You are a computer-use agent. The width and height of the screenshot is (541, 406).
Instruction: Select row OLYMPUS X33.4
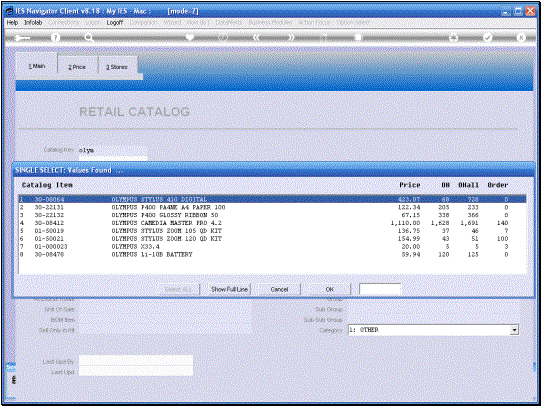(x=272, y=247)
